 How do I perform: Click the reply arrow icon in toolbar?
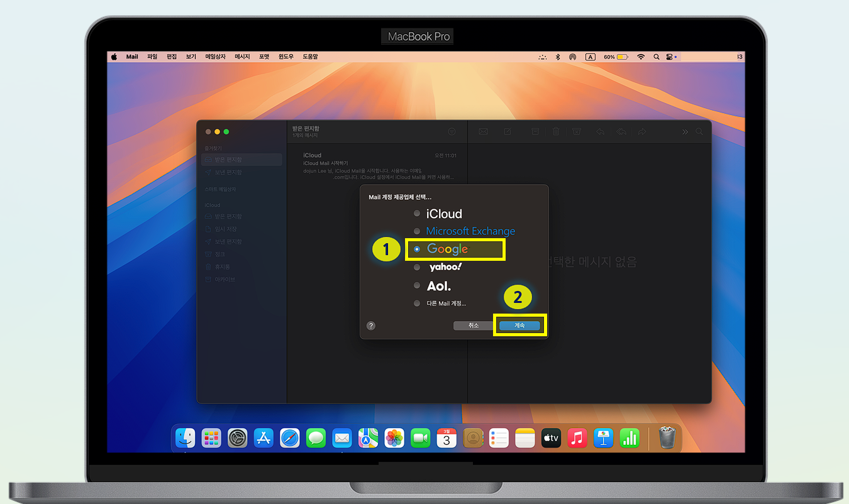(x=601, y=132)
